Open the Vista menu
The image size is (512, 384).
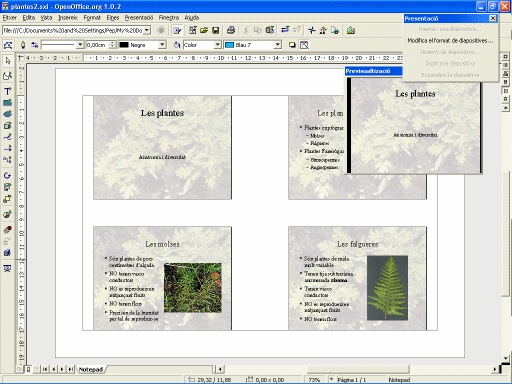(46, 18)
